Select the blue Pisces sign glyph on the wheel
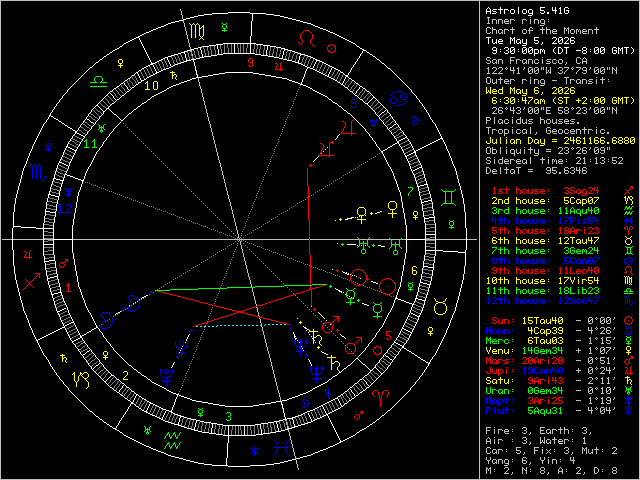 click(x=281, y=448)
